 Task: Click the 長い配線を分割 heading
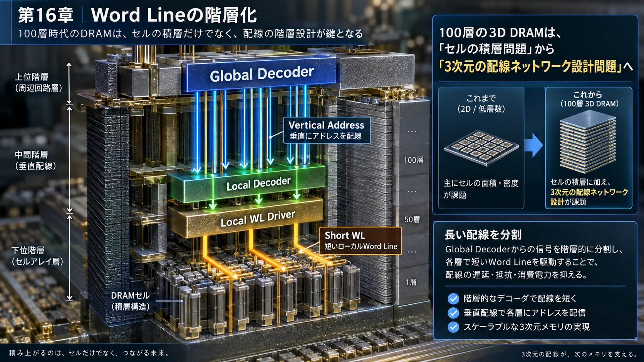tap(483, 234)
